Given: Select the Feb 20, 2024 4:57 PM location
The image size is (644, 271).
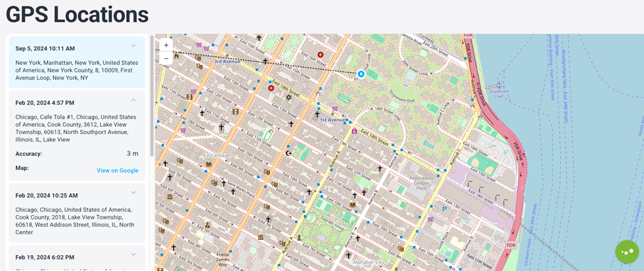Looking at the screenshot, I should [x=77, y=135].
